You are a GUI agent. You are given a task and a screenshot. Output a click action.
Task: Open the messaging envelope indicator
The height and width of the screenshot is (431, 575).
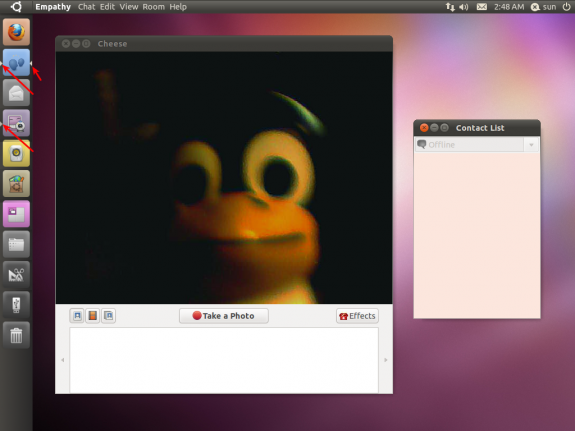click(x=482, y=7)
